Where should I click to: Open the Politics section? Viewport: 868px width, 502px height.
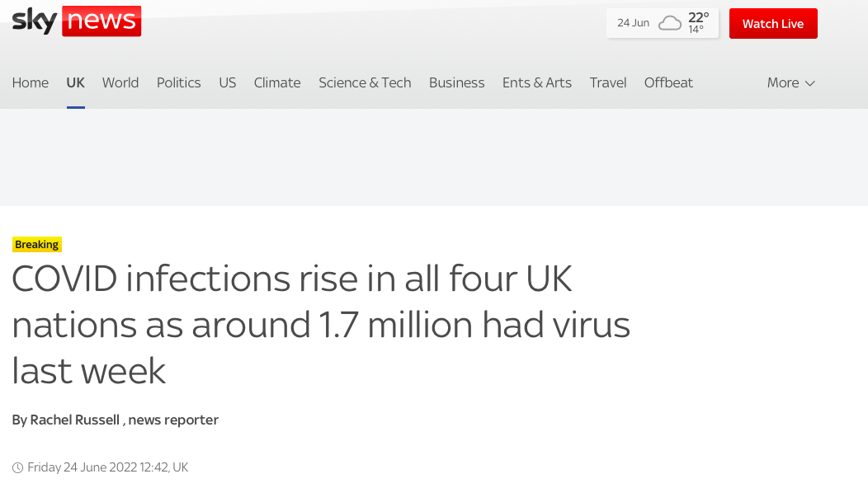click(x=179, y=82)
